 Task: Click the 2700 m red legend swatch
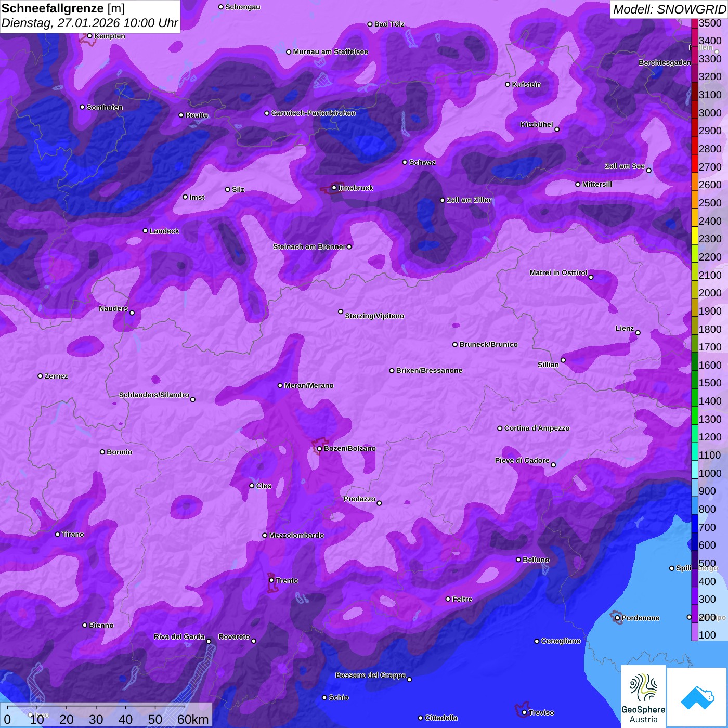click(x=694, y=163)
